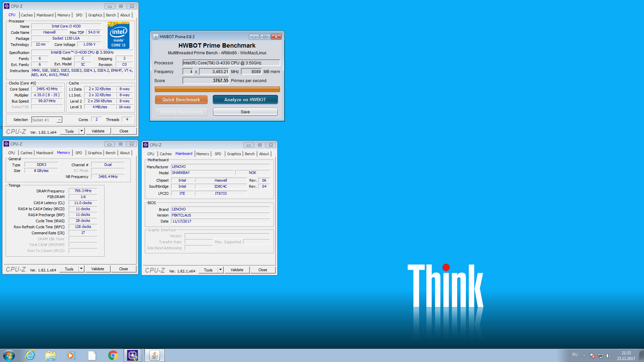Open the Tools dropdown arrow in the Memory window
Image resolution: width=644 pixels, height=362 pixels.
click(81, 269)
